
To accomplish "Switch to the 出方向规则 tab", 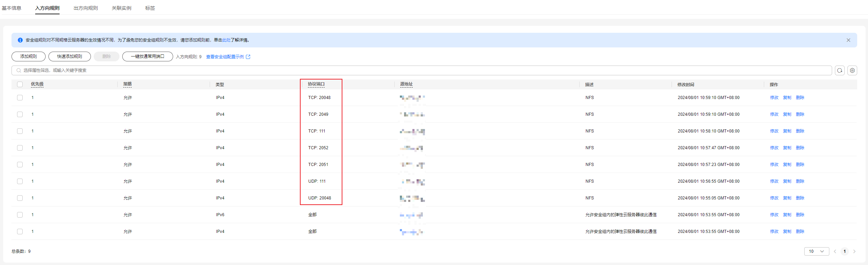I will click(86, 8).
